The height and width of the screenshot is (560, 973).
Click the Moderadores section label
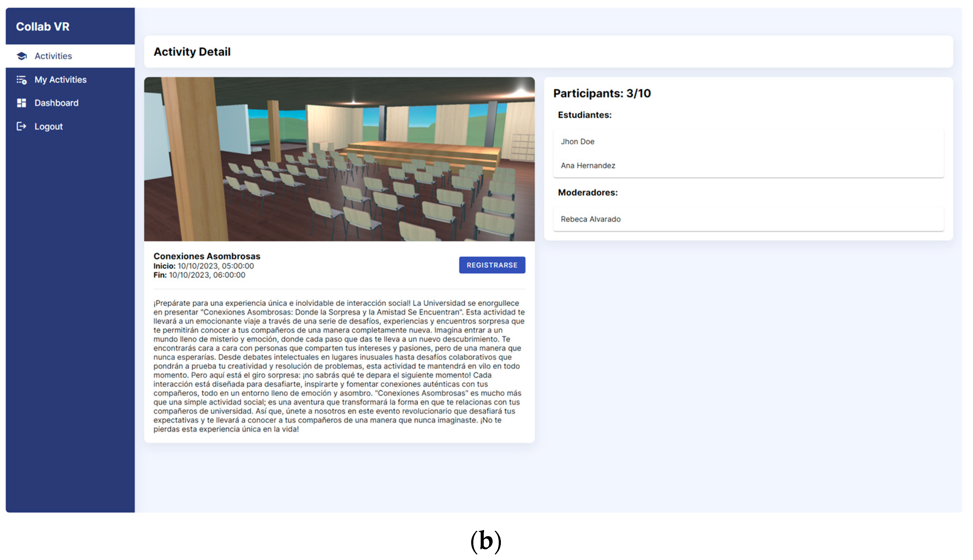click(587, 193)
